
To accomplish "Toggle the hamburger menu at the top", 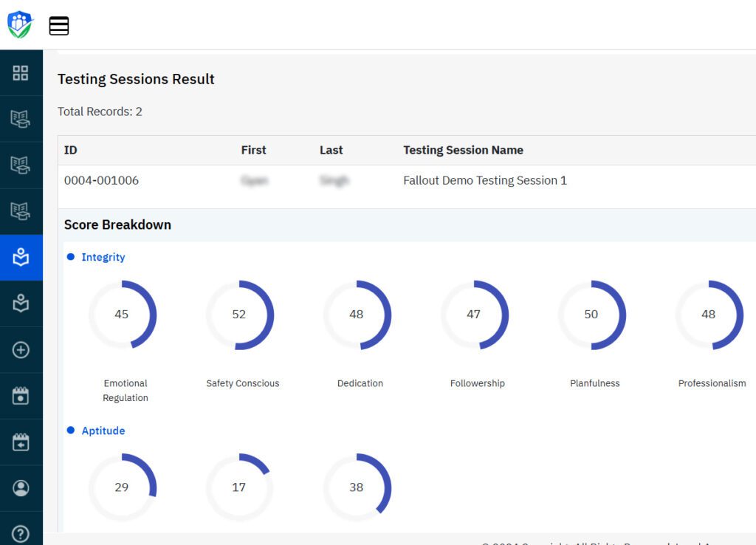I will click(x=59, y=25).
